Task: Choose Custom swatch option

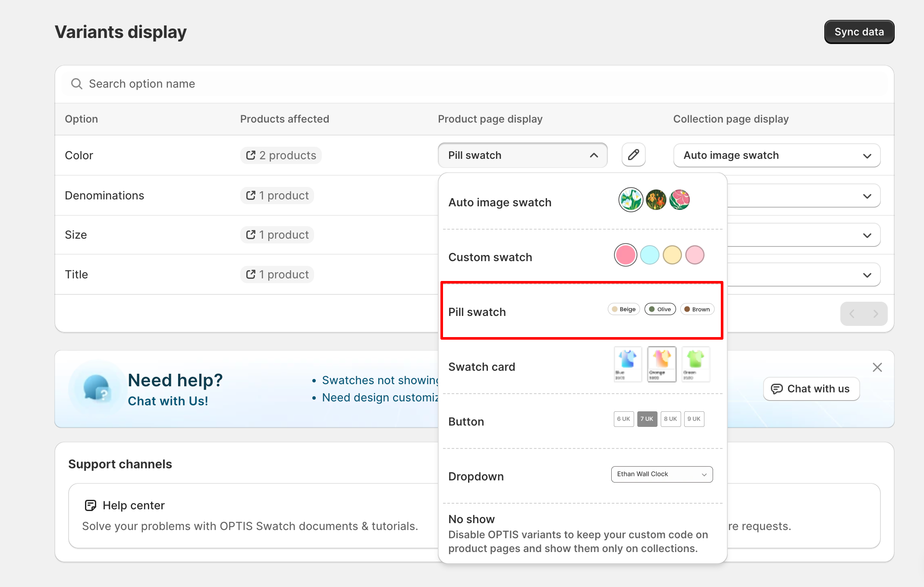Action: coord(582,257)
